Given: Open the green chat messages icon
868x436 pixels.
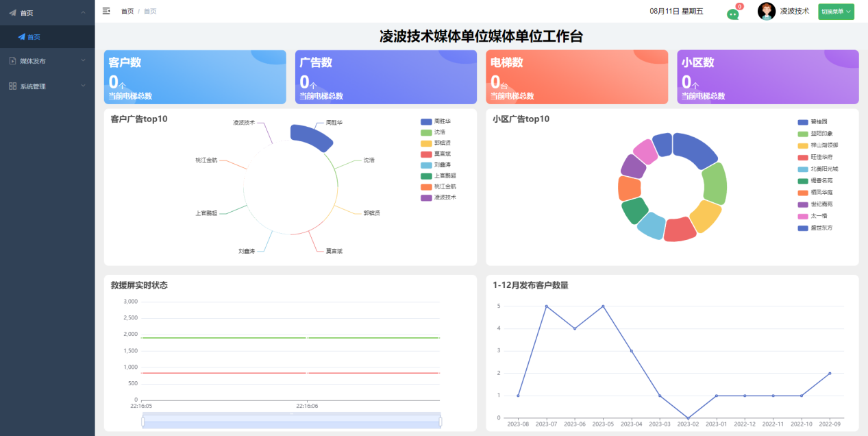Looking at the screenshot, I should [732, 14].
